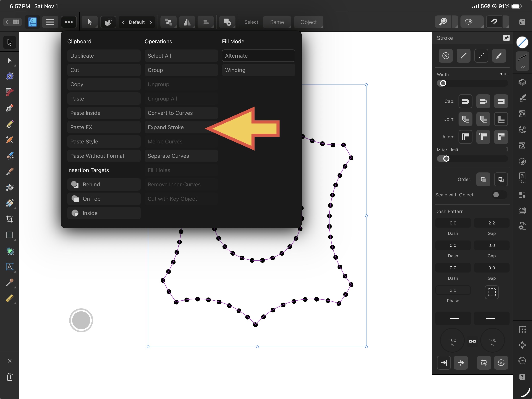Open the hamburger document menu
The height and width of the screenshot is (399, 532).
(50, 22)
